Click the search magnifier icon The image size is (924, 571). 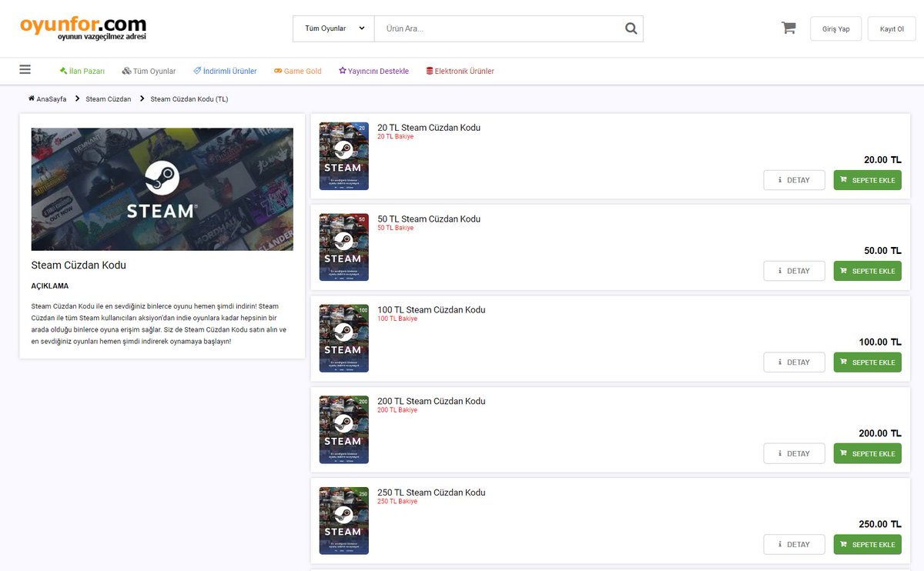click(x=631, y=28)
